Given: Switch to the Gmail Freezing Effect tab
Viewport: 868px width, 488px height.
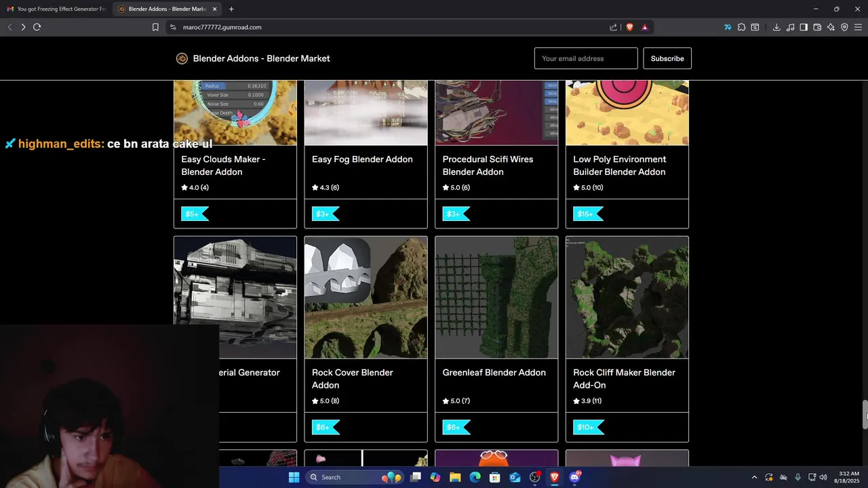Looking at the screenshot, I should (57, 9).
